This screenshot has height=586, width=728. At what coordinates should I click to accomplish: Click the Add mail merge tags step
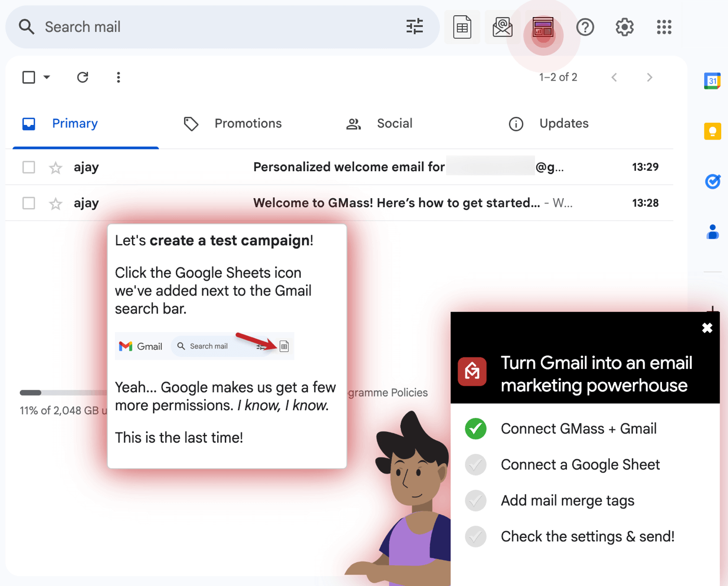(567, 501)
